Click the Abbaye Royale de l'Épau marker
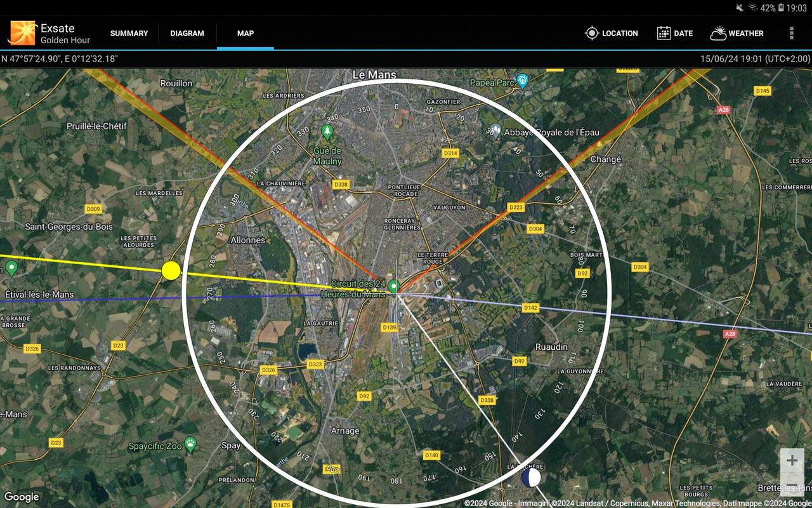The image size is (812, 508). click(495, 131)
